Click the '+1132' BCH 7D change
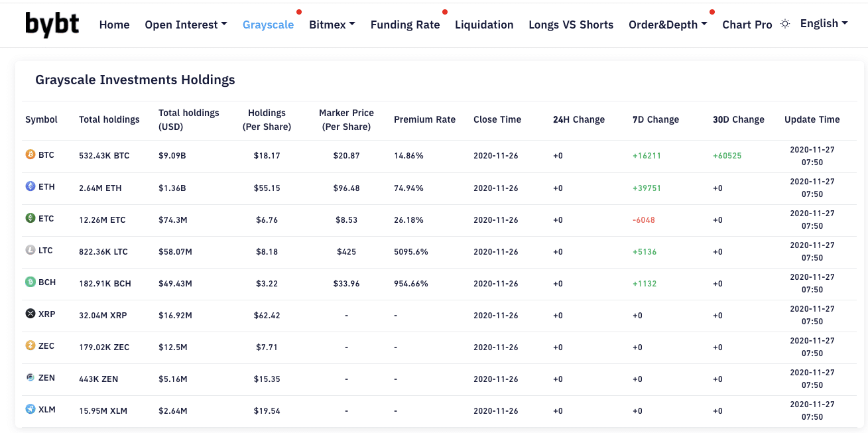The height and width of the screenshot is (433, 868). 645,283
